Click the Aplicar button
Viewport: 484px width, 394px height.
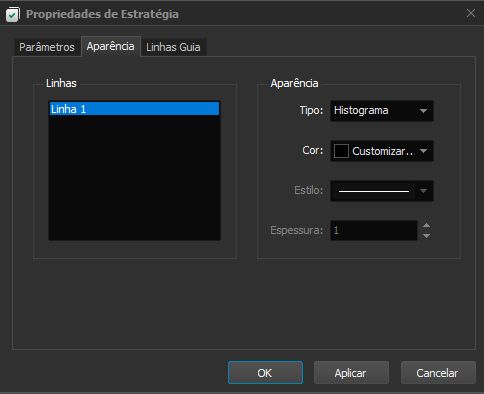pyautogui.click(x=351, y=373)
